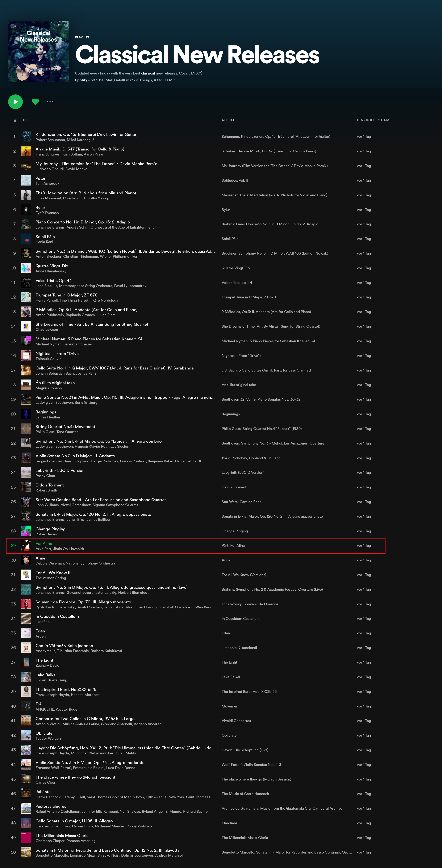Click the Spotify author link
Viewport: 442px width, 868px height.
click(x=81, y=80)
